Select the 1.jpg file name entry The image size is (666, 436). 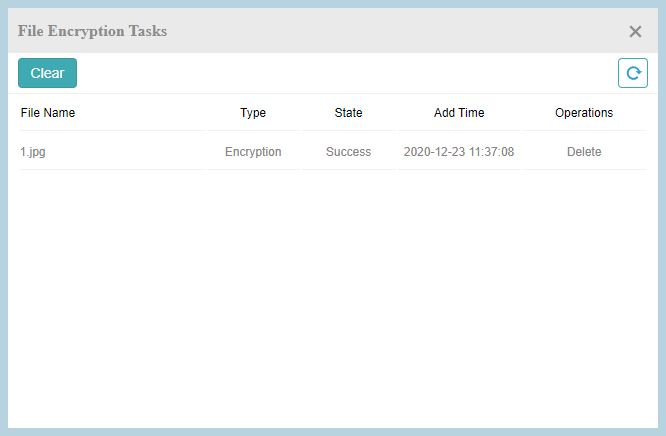[x=30, y=152]
